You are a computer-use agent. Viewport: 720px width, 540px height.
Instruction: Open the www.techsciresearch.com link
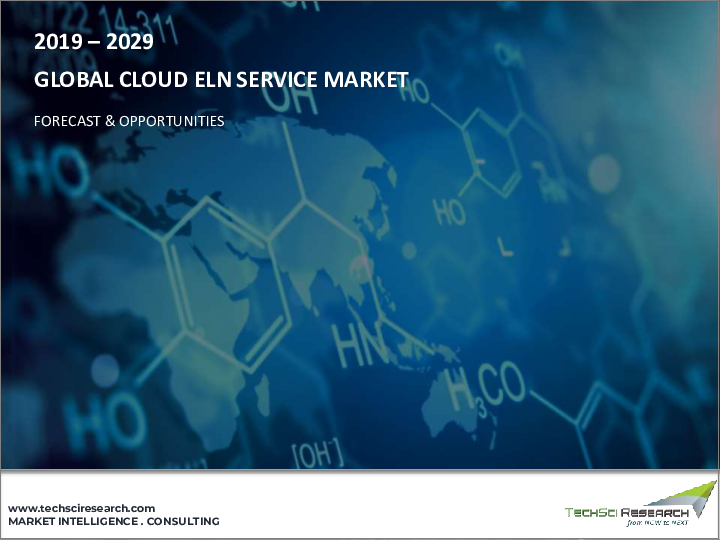point(82,508)
